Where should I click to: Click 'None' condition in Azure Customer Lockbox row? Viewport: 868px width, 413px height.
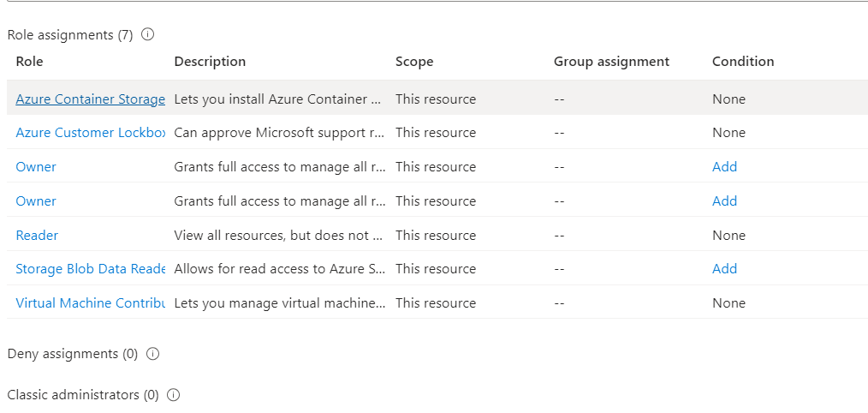click(x=728, y=133)
